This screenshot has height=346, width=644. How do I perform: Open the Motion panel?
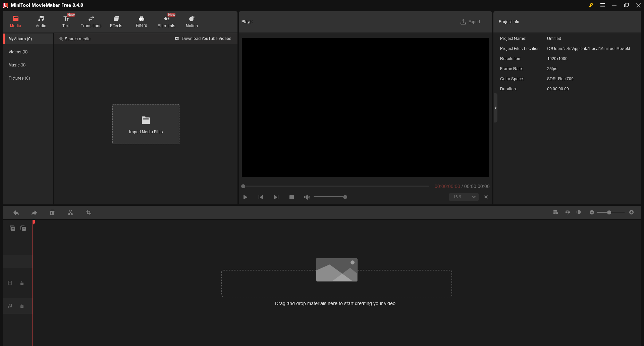[192, 21]
